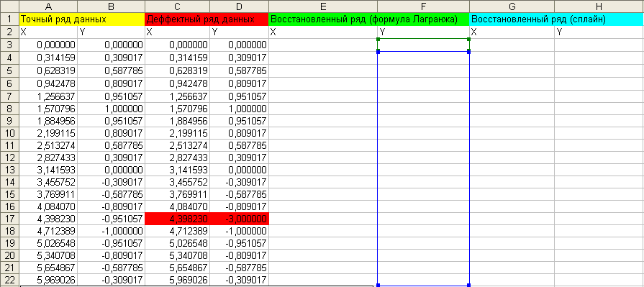
Task: Select cell B2 labeled Y
Action: pyautogui.click(x=112, y=32)
